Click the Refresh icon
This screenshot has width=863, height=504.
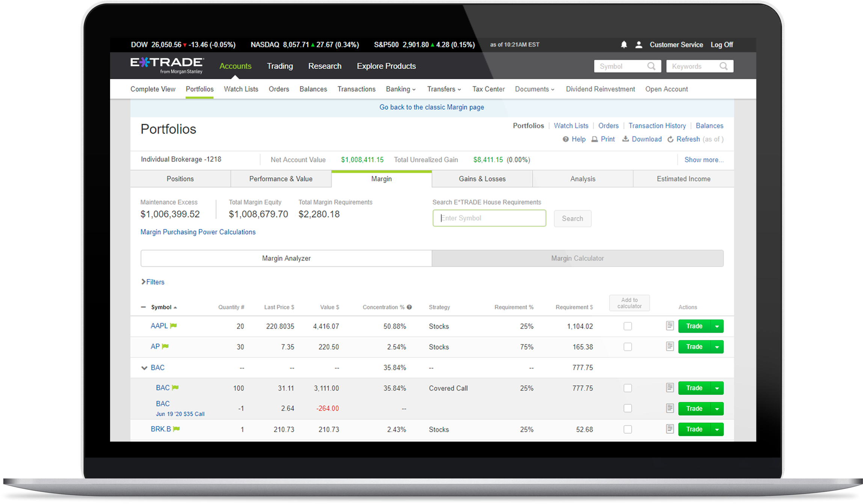[671, 139]
